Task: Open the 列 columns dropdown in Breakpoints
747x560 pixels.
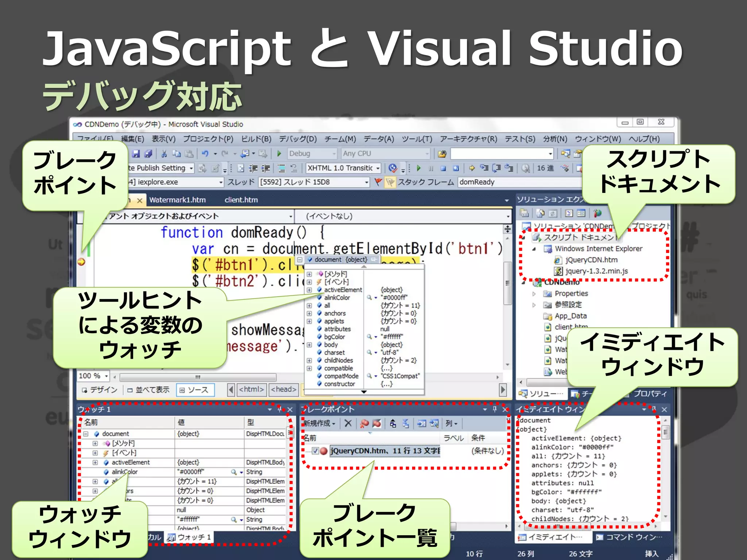Action: coord(452,423)
